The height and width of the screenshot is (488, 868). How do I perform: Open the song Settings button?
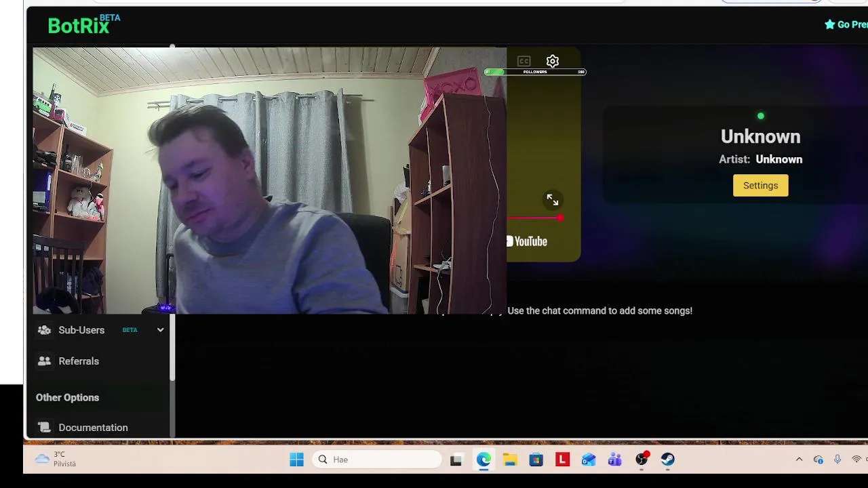tap(760, 186)
